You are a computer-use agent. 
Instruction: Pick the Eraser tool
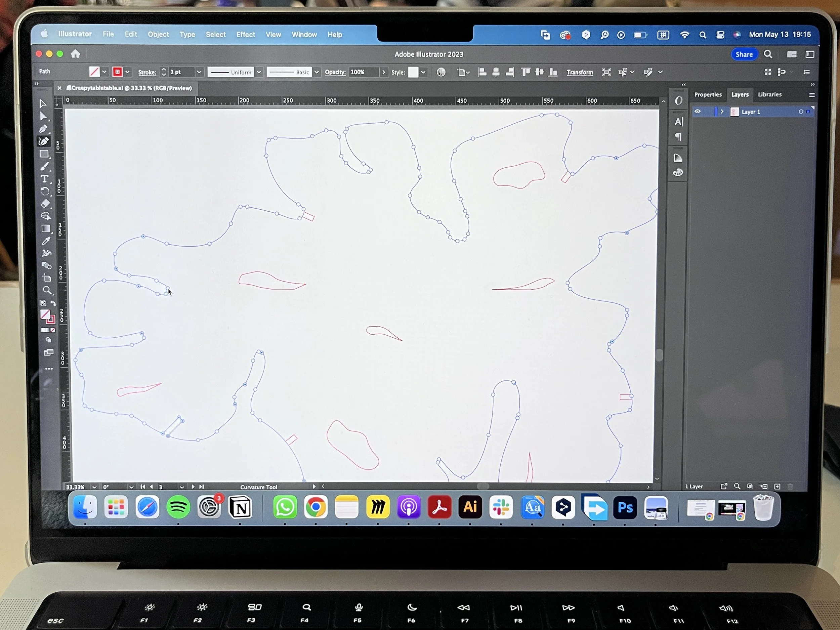point(45,204)
